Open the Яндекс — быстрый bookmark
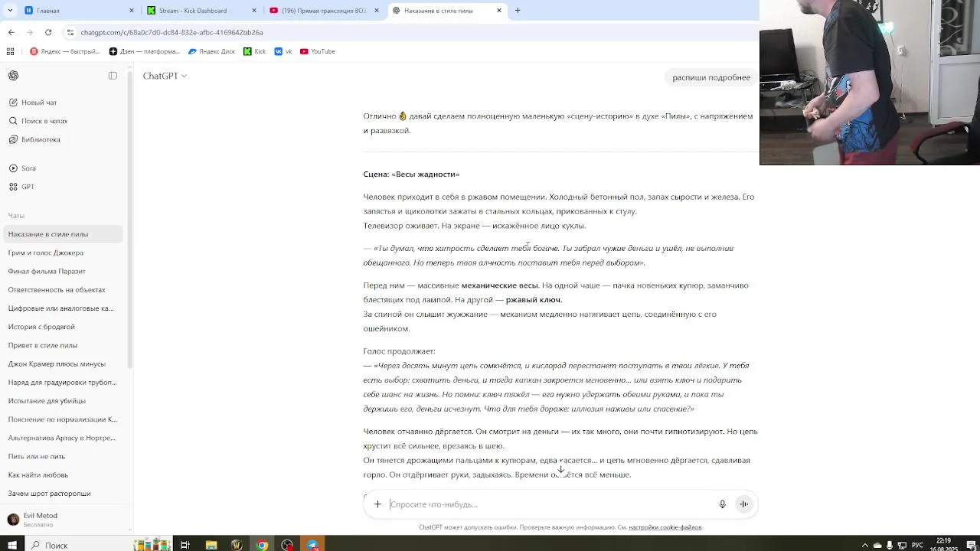The image size is (980, 551). (x=65, y=51)
